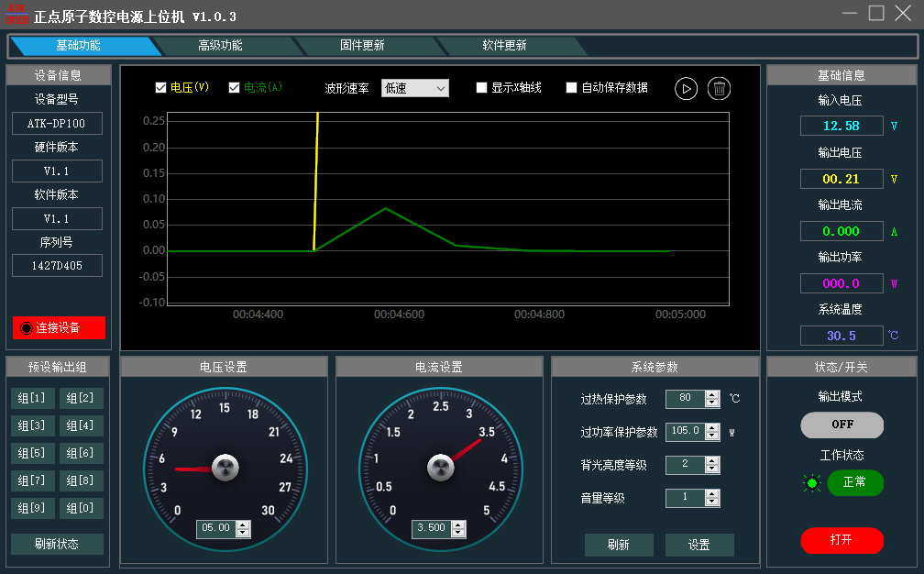Image resolution: width=924 pixels, height=574 pixels.
Task: Increase 音量等级 with up arrow
Action: pyautogui.click(x=712, y=494)
